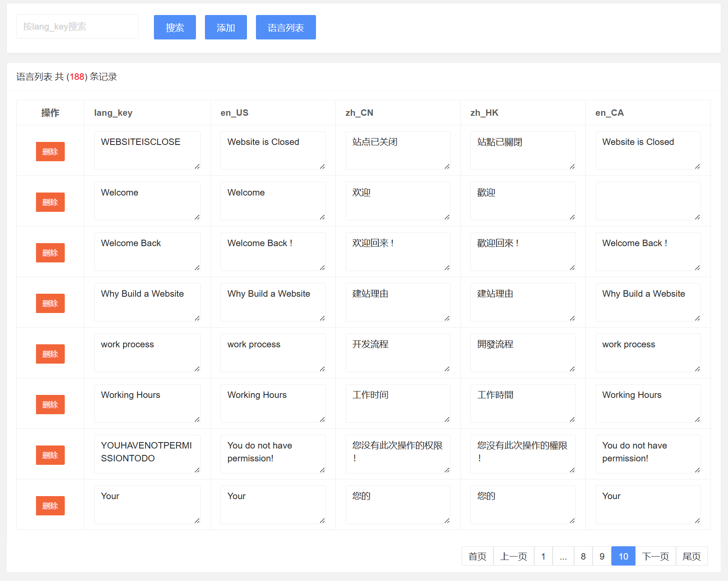728x581 pixels.
Task: Go to previous page 上一页
Action: [x=514, y=556]
